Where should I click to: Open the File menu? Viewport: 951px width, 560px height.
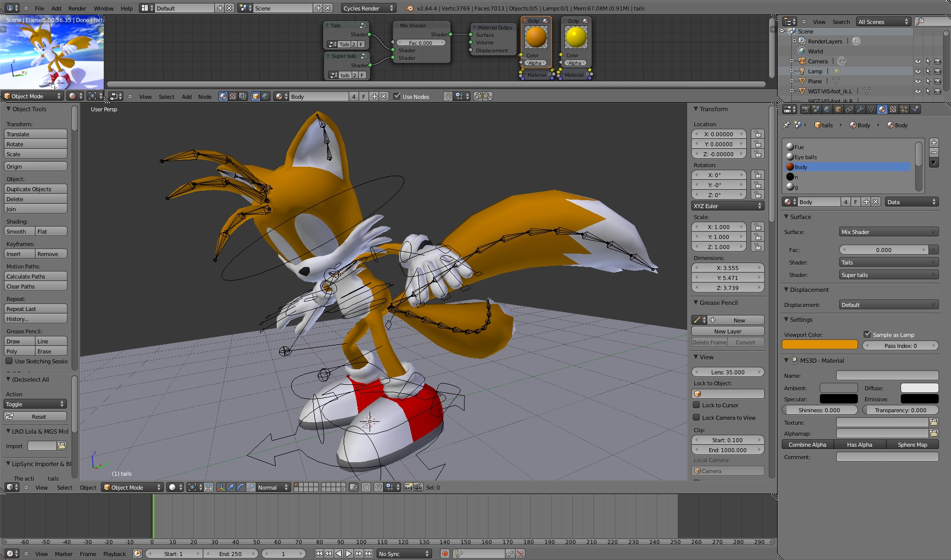pyautogui.click(x=39, y=8)
